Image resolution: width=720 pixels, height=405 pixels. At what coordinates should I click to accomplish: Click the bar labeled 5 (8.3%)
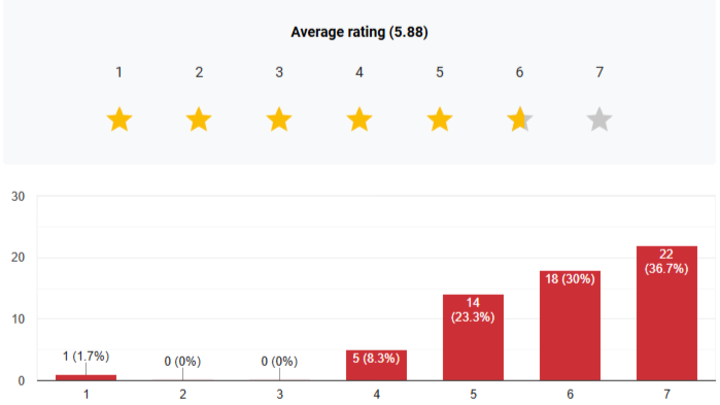point(376,366)
